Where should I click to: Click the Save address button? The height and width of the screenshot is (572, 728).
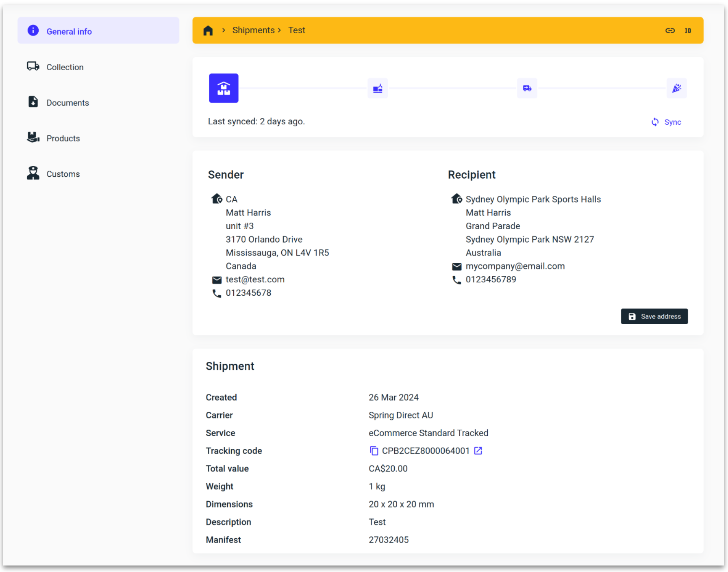click(654, 316)
